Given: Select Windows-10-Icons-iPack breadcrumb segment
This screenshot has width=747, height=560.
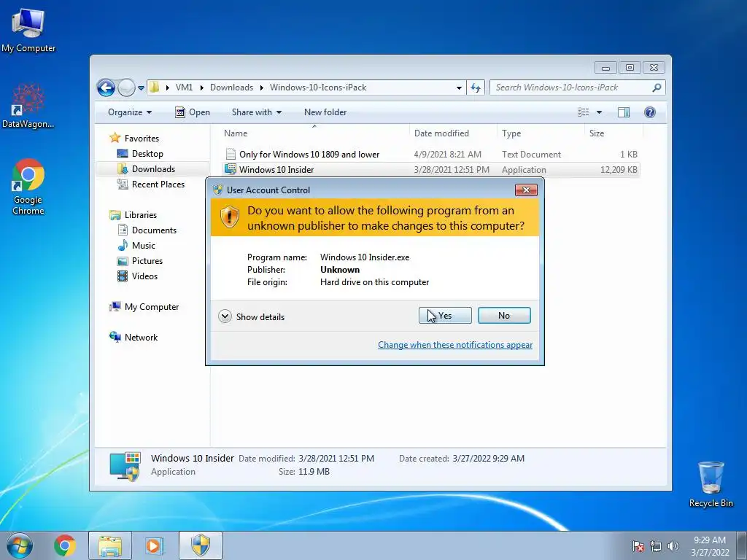Looking at the screenshot, I should (x=318, y=87).
